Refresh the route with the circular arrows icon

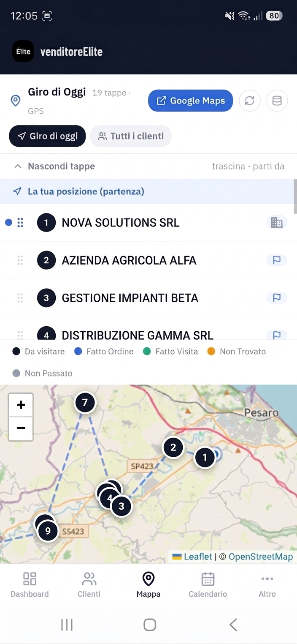250,101
